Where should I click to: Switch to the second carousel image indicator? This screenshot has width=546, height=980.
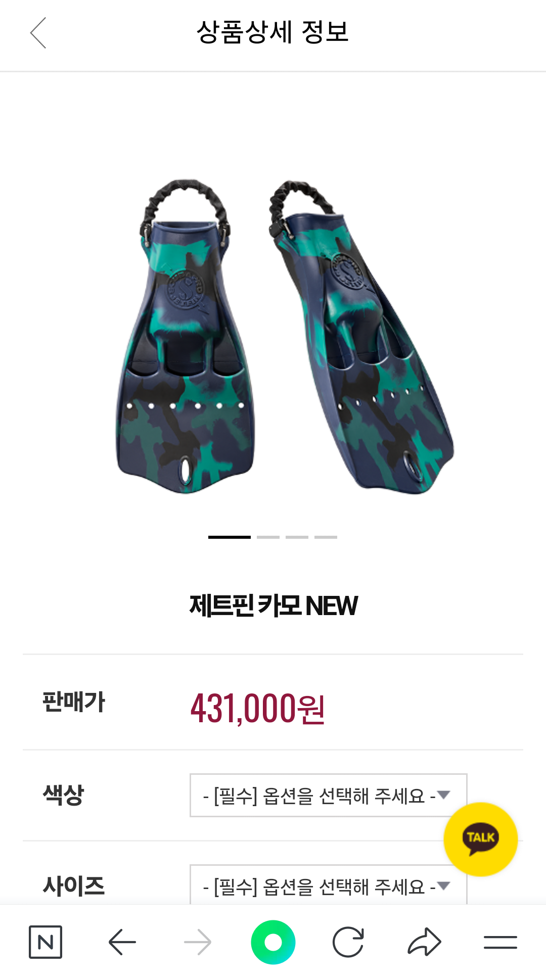click(268, 537)
